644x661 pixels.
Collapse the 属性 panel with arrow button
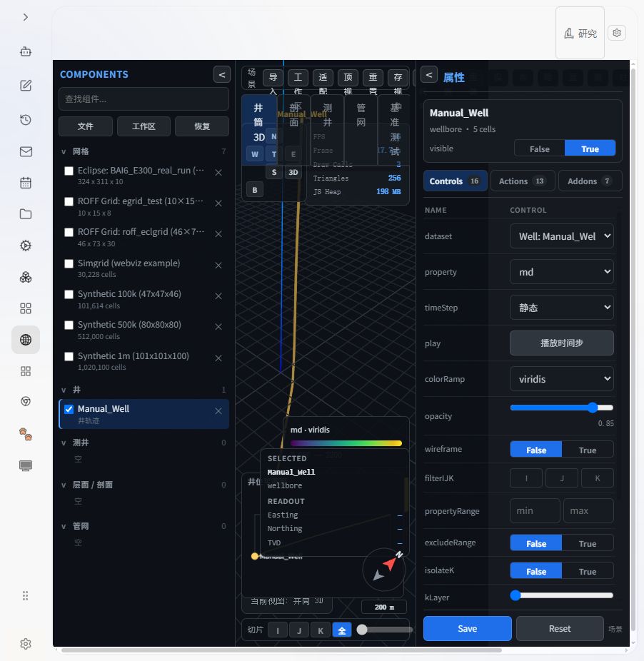pyautogui.click(x=429, y=75)
